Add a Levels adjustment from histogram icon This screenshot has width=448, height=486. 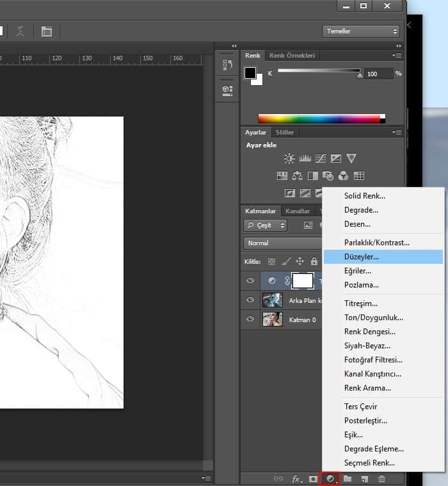click(x=305, y=158)
